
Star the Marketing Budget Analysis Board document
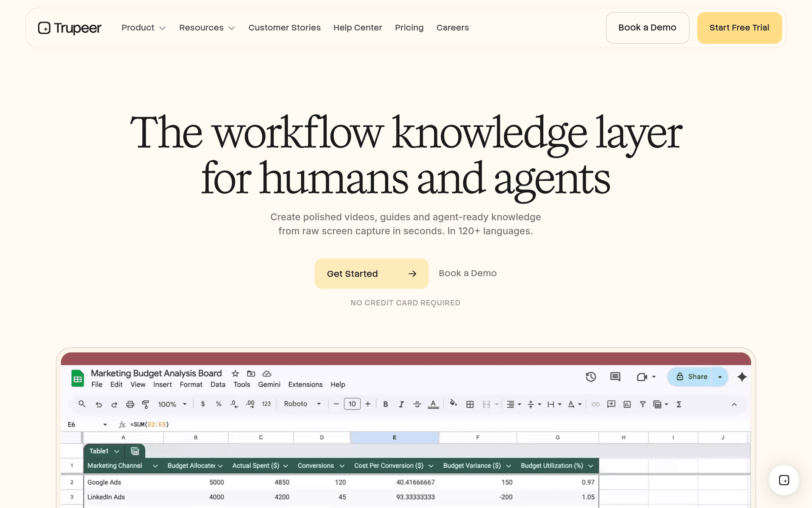(235, 374)
